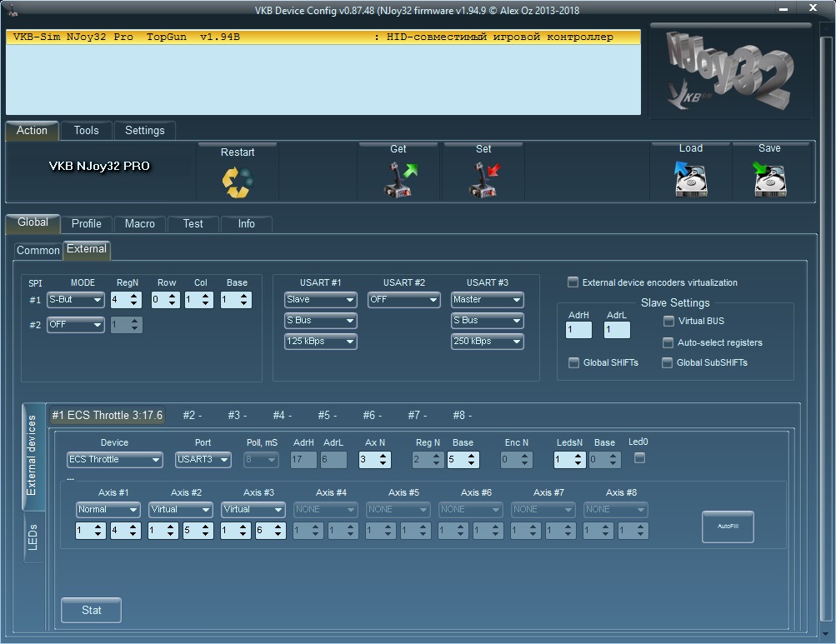The height and width of the screenshot is (644, 836).
Task: Increase the Ax N stepper value
Action: (x=383, y=456)
